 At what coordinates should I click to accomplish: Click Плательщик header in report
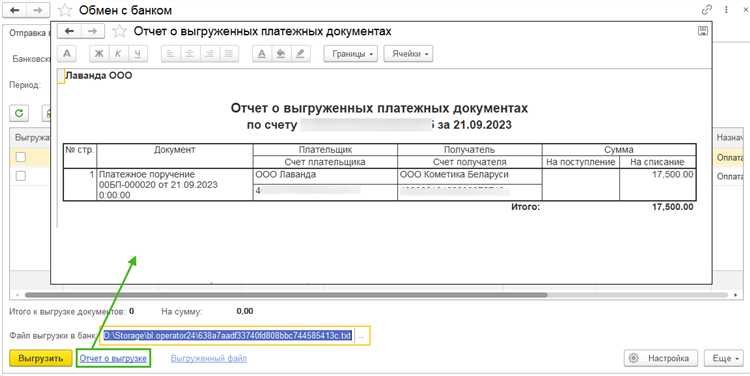click(x=325, y=150)
